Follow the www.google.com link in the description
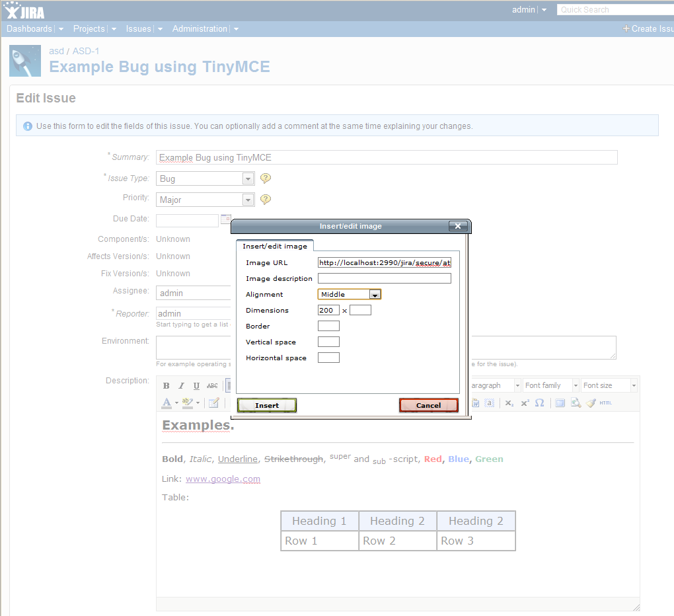 pos(223,478)
